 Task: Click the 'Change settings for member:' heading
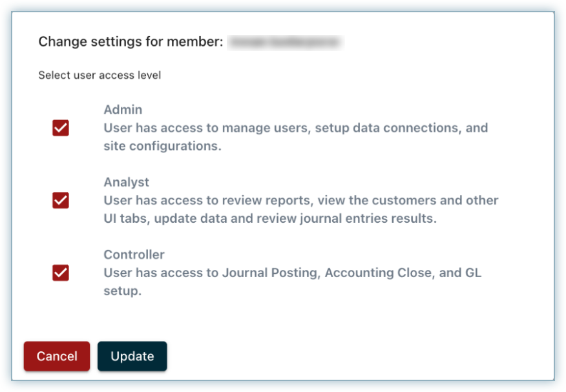pyautogui.click(x=131, y=42)
